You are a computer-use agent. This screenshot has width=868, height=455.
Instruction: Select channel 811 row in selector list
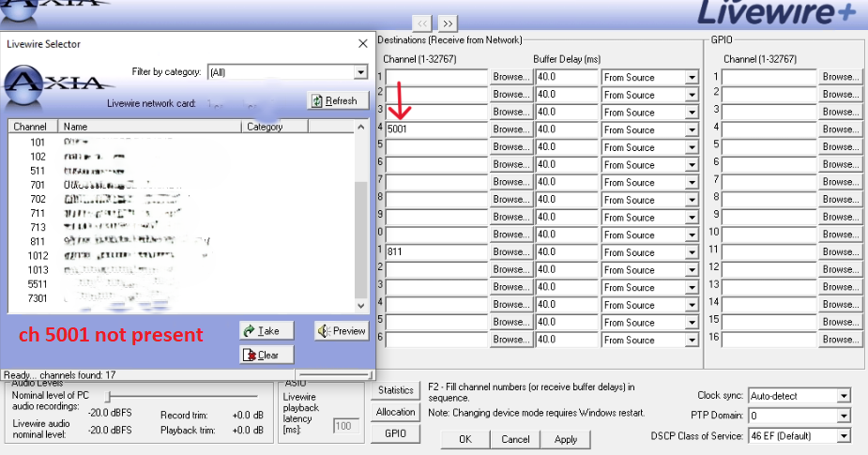pos(181,241)
